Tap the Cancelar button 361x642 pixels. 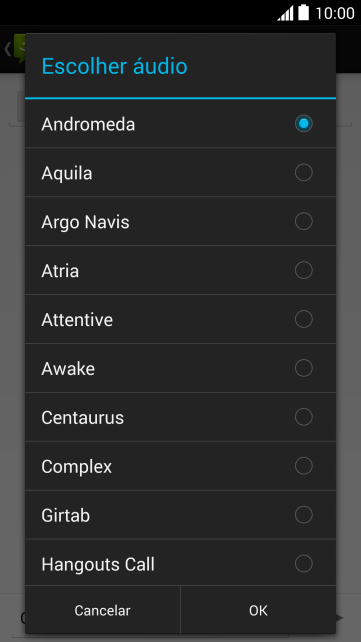102,610
